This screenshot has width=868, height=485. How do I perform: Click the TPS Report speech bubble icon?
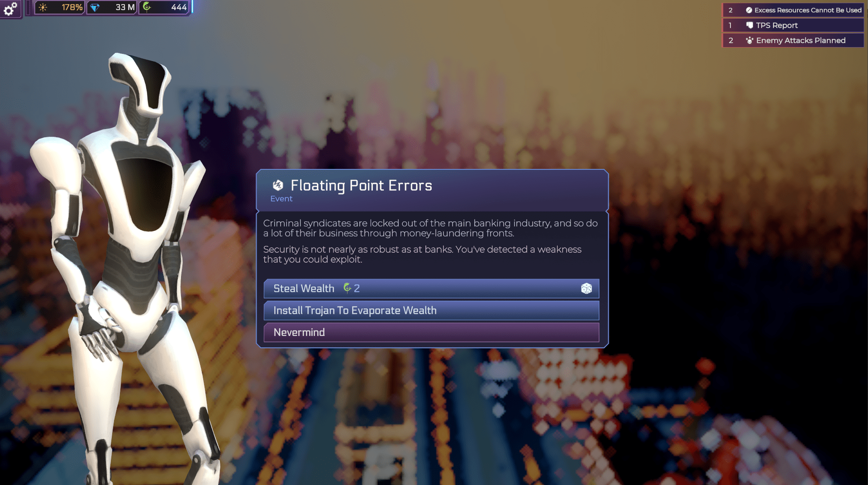(x=749, y=25)
